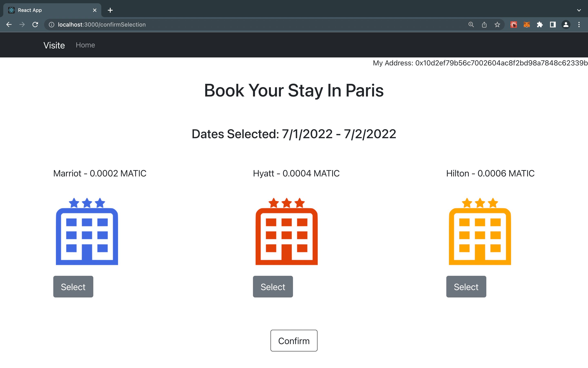
Task: Bookmark this page with the star icon
Action: point(497,25)
